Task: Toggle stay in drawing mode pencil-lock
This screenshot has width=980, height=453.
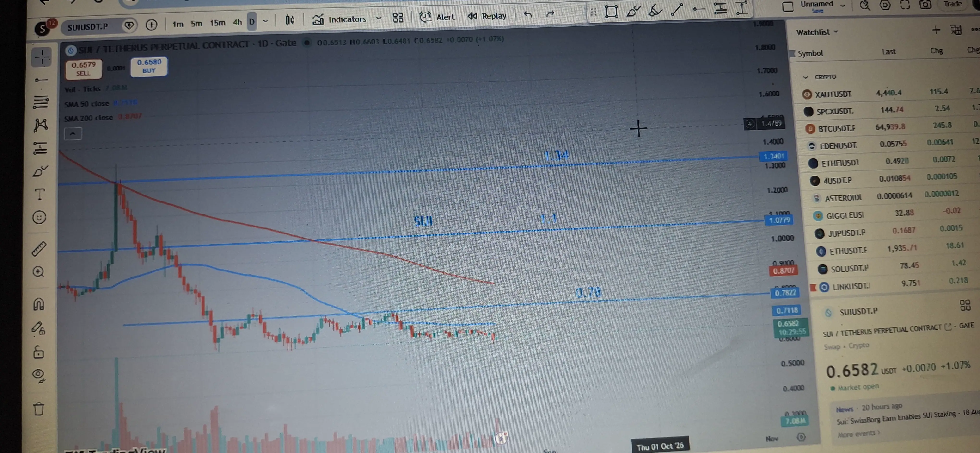Action: pyautogui.click(x=38, y=328)
